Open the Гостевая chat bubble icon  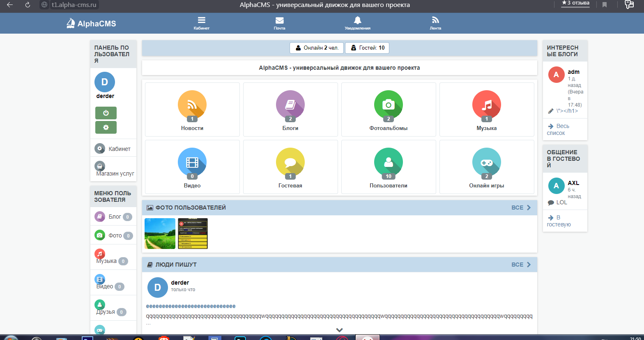pyautogui.click(x=290, y=162)
